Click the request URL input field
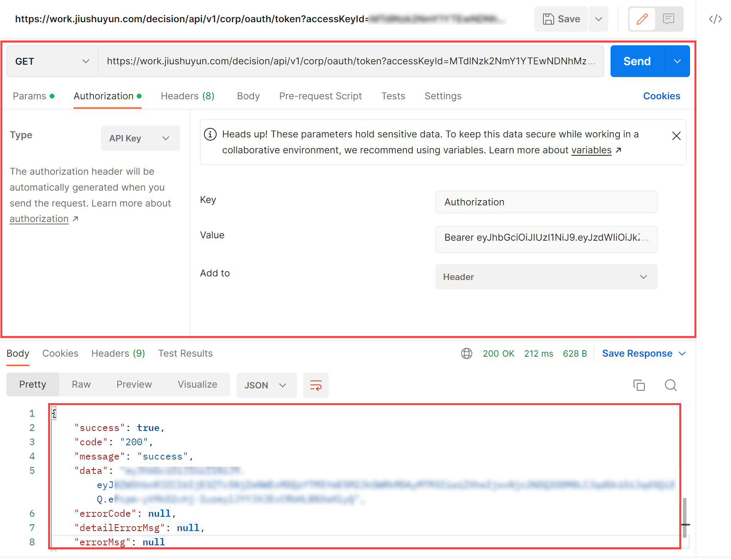This screenshot has height=560, width=731. [351, 61]
